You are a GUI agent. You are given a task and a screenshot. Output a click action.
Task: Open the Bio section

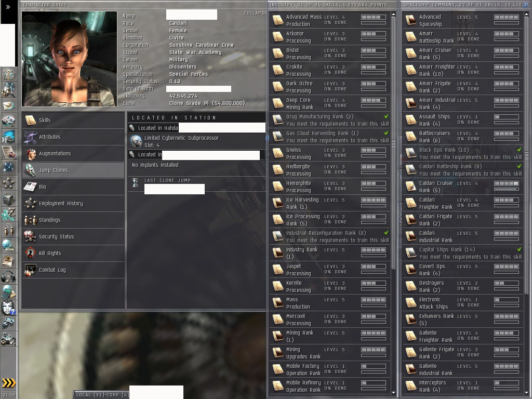pos(73,187)
